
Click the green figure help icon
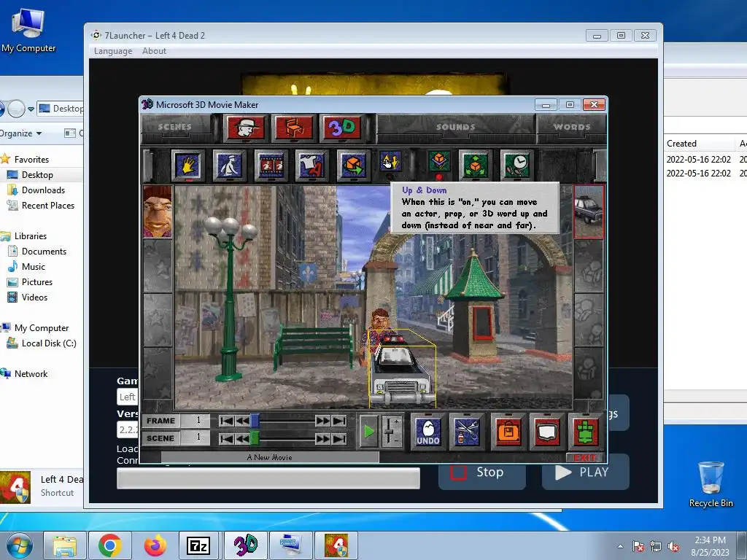point(586,432)
